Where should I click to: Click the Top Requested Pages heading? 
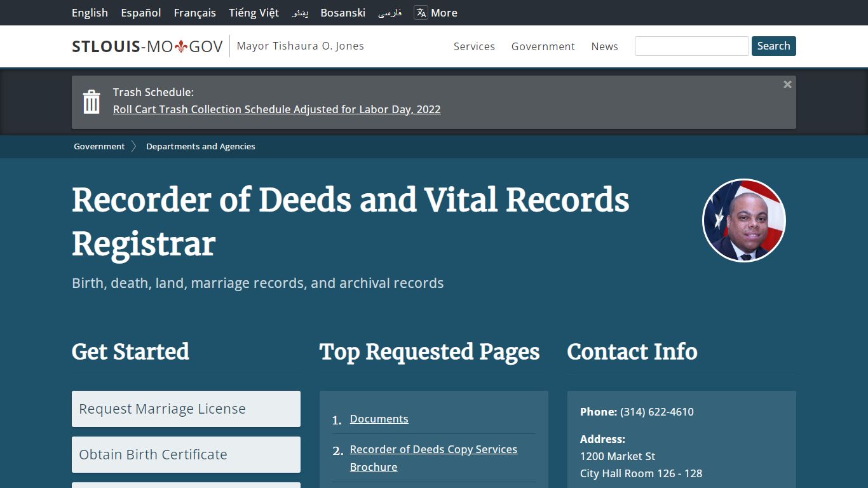click(x=430, y=351)
